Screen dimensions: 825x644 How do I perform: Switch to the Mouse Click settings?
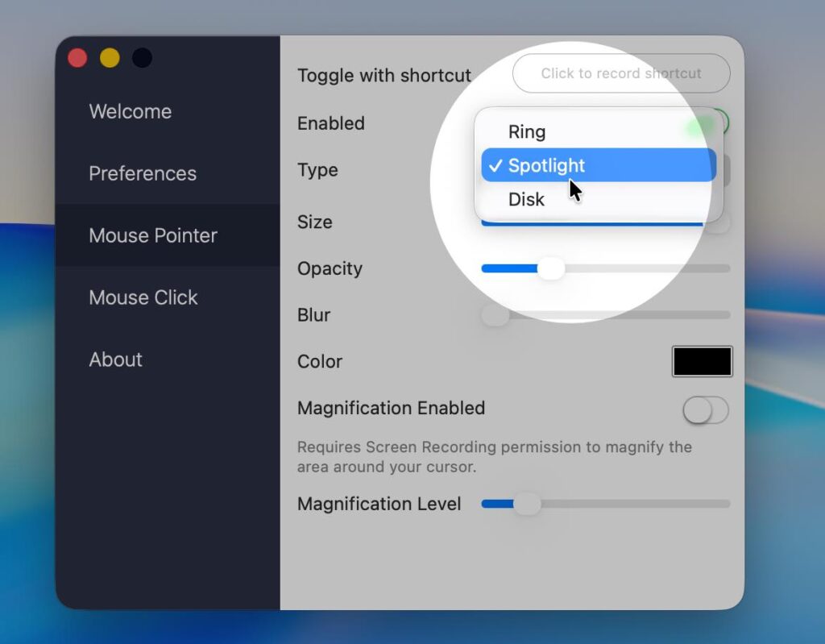pos(143,297)
